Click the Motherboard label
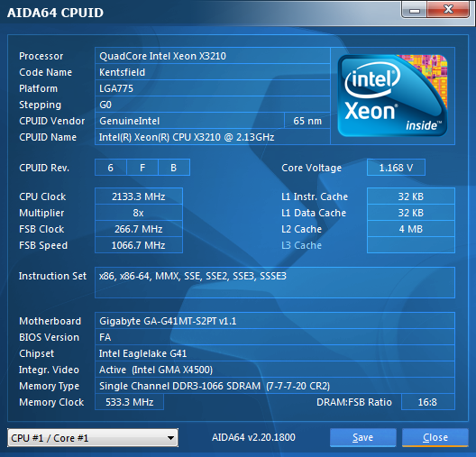This screenshot has width=476, height=457. coord(50,321)
